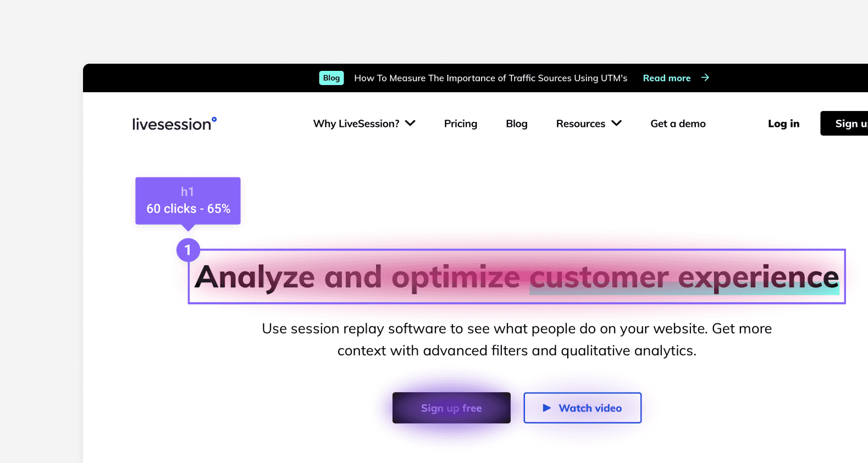Image resolution: width=868 pixels, height=463 pixels.
Task: Click the Log in link
Action: click(x=783, y=124)
